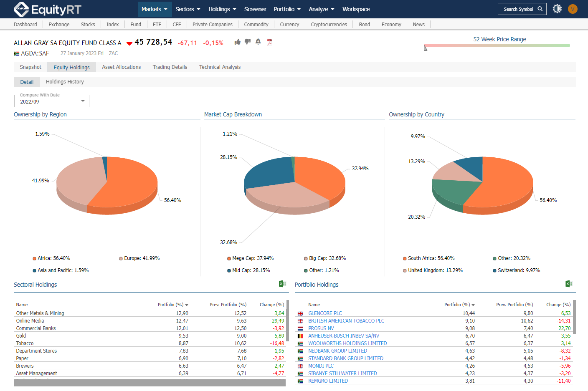
Task: Export Portfolio Holdings to Excel
Action: tap(569, 284)
